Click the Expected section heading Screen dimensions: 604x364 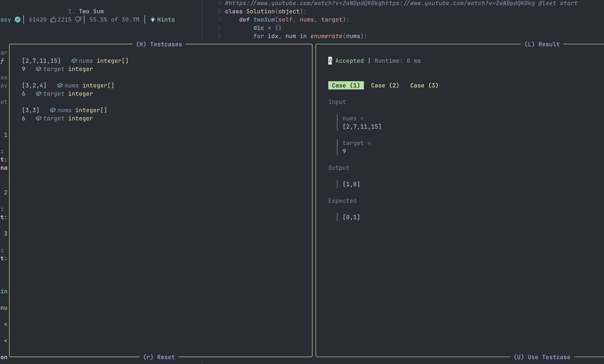(343, 201)
